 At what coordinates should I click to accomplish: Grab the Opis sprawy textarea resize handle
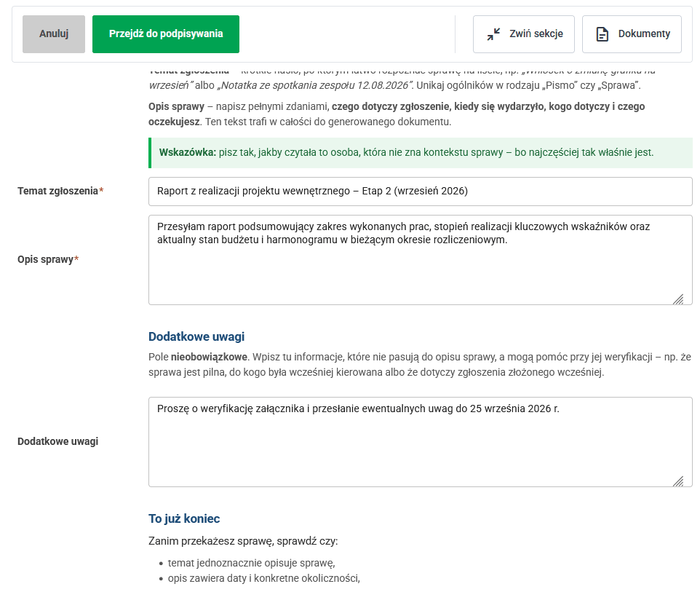pos(679,299)
